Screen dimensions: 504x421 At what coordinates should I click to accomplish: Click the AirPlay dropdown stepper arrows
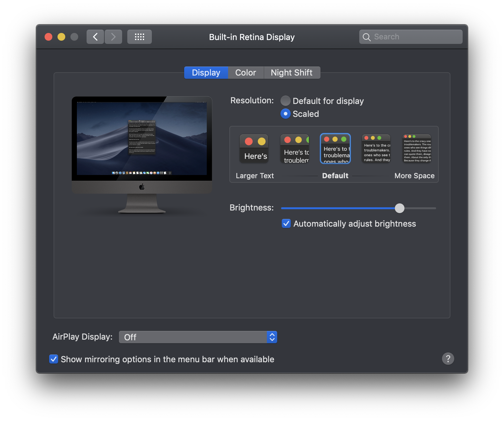272,337
